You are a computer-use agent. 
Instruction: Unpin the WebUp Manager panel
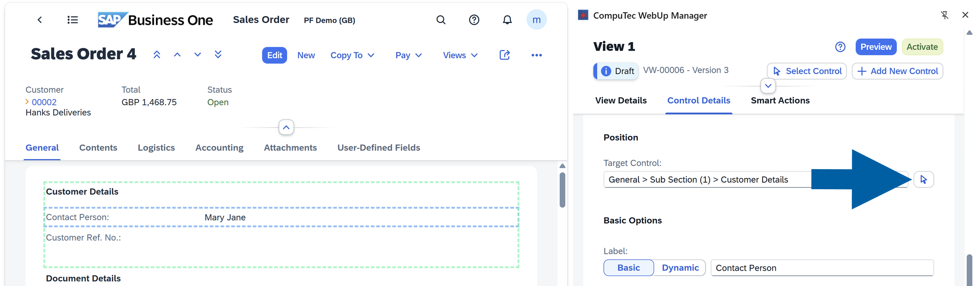coord(945,15)
